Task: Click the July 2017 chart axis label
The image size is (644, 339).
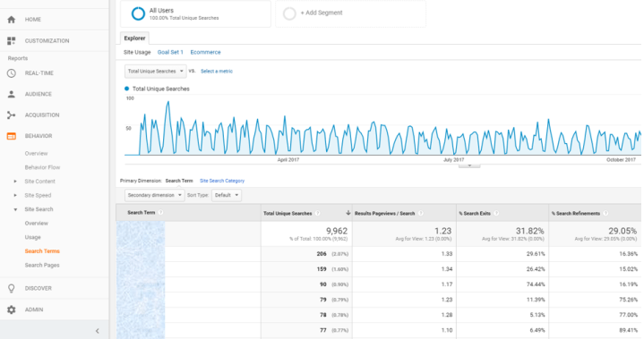Action: click(453, 160)
